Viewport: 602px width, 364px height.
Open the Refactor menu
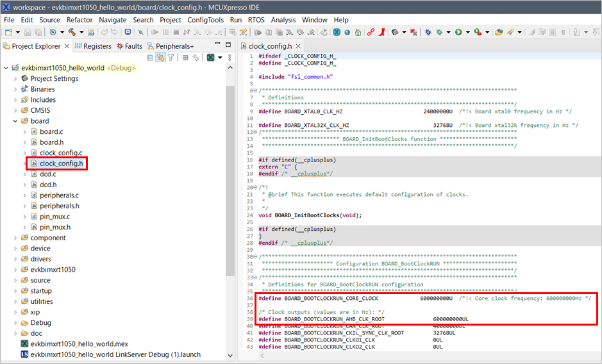pyautogui.click(x=79, y=20)
